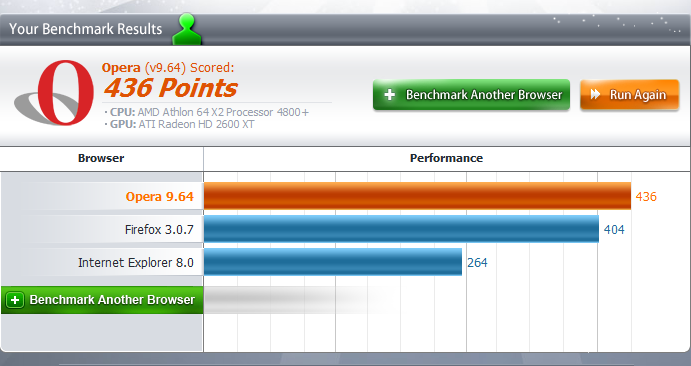Select the Performance column header
Viewport: 691px width, 366px height.
pyautogui.click(x=446, y=158)
